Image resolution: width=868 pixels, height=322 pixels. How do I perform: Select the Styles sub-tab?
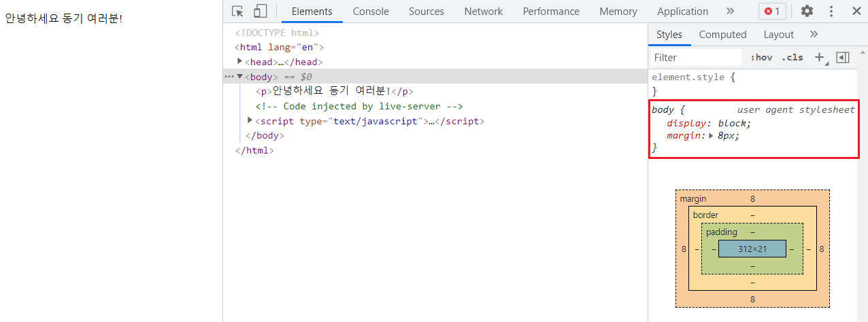click(x=669, y=35)
